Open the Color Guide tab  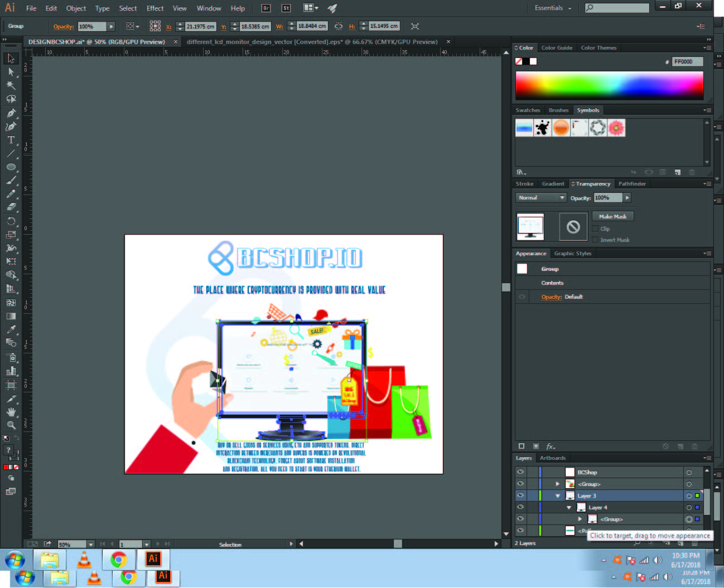(557, 48)
